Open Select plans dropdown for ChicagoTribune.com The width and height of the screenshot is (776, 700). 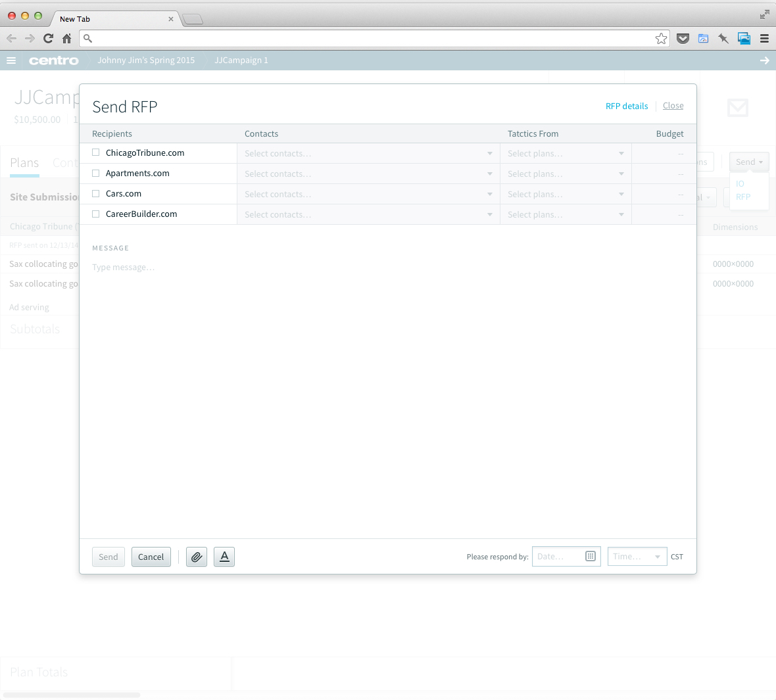click(566, 153)
